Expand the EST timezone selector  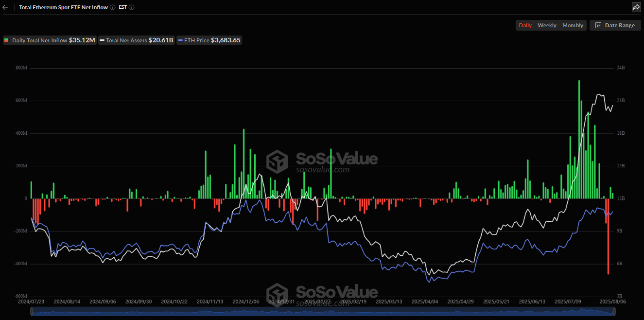pos(122,7)
